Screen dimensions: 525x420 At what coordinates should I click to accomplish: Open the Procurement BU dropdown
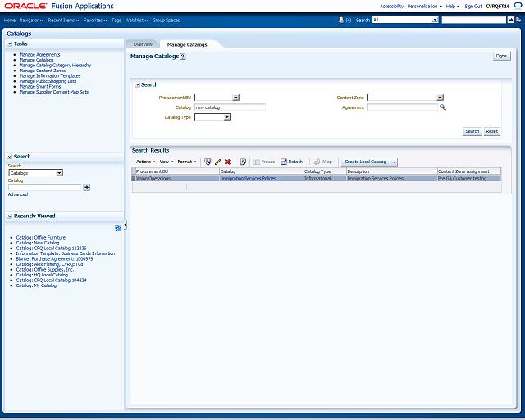click(x=235, y=98)
